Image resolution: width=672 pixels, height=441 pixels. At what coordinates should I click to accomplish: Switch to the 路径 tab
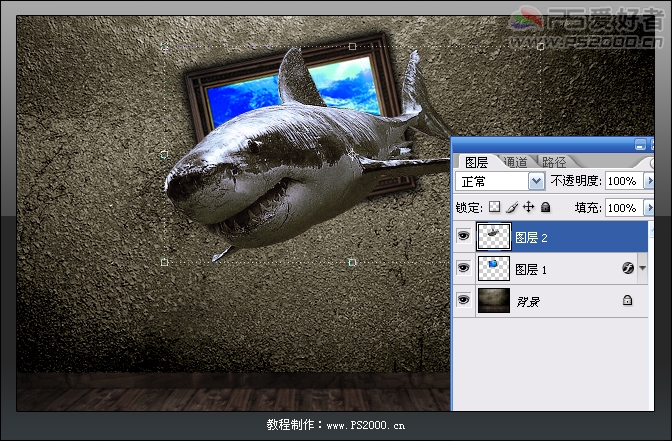pyautogui.click(x=554, y=162)
